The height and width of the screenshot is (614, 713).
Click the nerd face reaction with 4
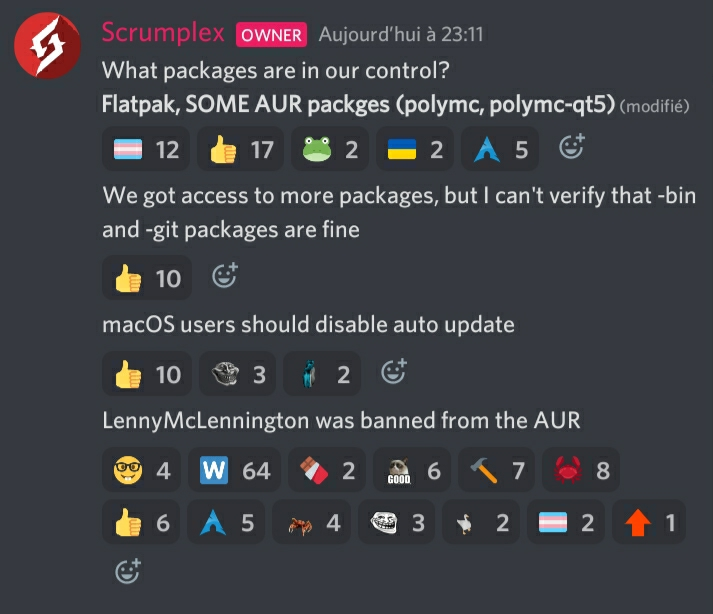142,470
